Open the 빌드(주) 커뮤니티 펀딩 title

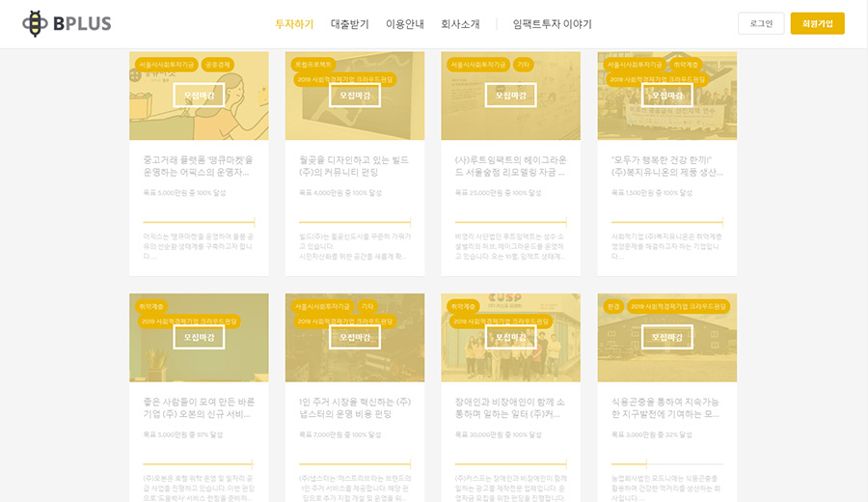(x=354, y=165)
